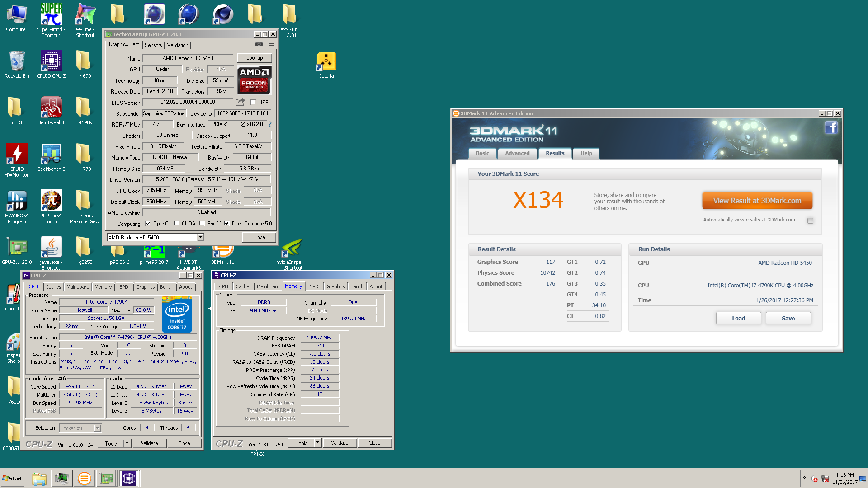
Task: Open the Basic tab in 3DMark 11
Action: [x=482, y=153]
